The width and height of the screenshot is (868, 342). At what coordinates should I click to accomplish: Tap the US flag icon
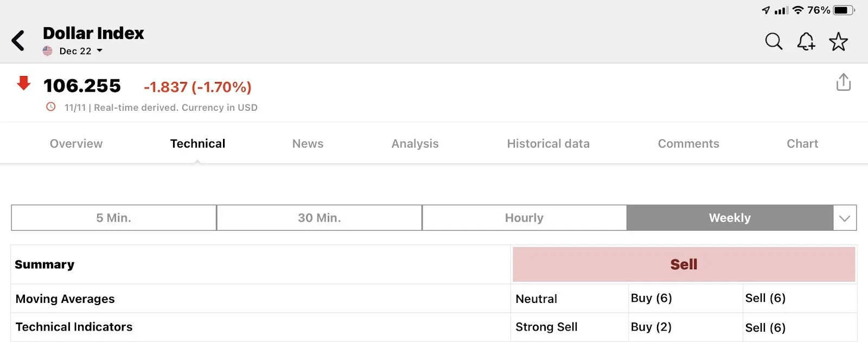pos(48,51)
